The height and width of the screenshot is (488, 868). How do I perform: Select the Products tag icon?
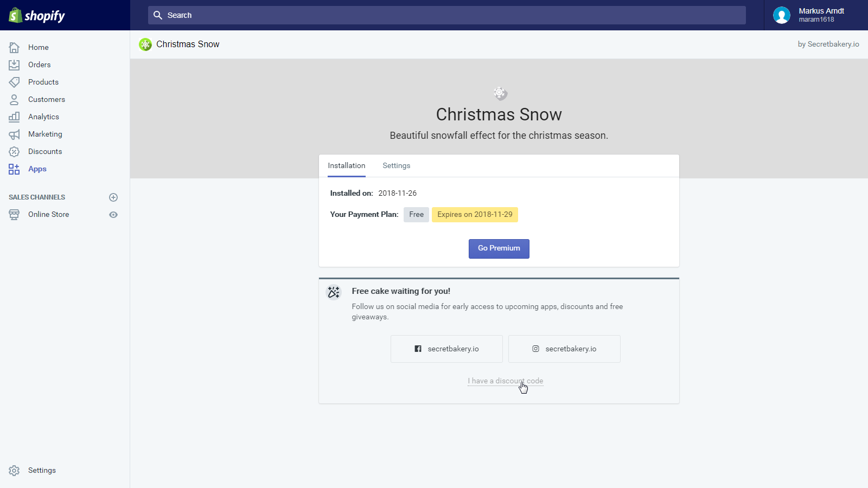click(14, 82)
